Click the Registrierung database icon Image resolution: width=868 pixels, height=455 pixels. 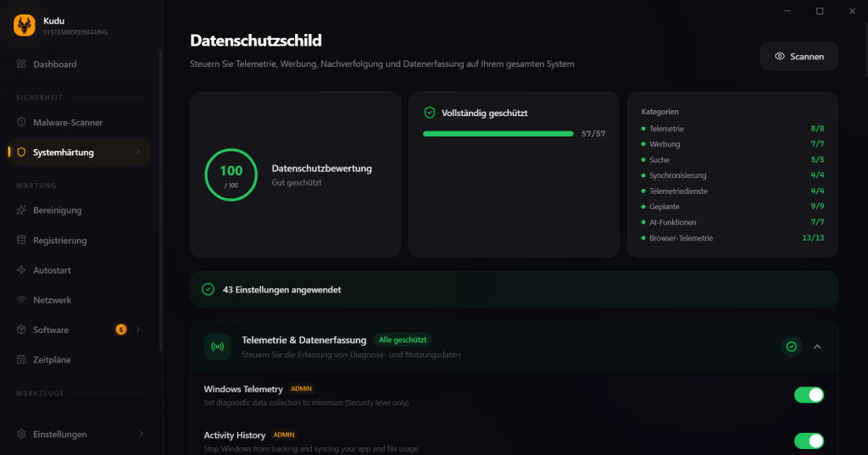21,241
